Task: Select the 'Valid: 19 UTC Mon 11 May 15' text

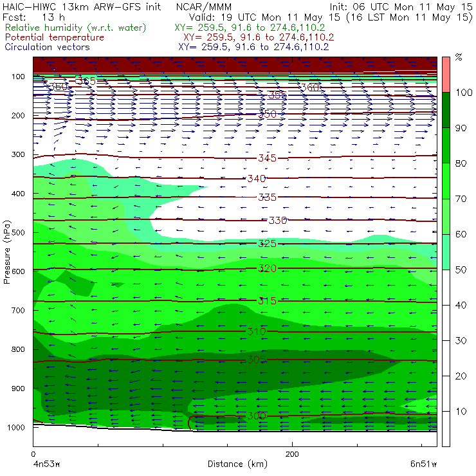Action: 264,17
